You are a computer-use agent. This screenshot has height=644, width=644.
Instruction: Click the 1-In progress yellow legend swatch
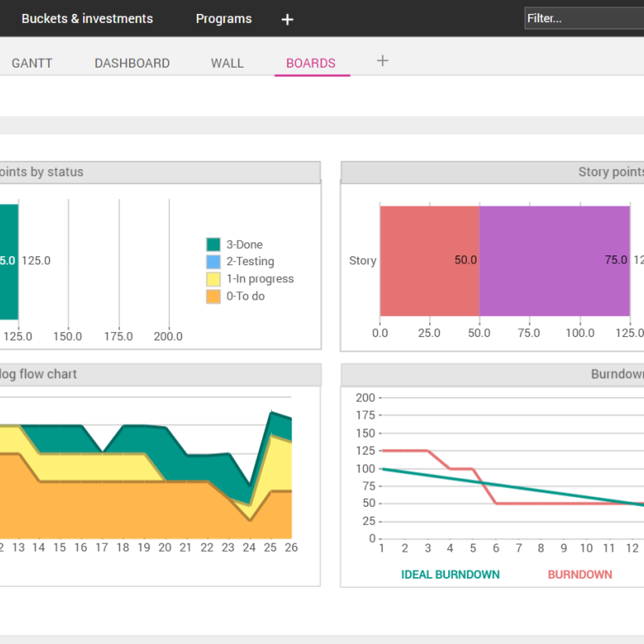213,279
